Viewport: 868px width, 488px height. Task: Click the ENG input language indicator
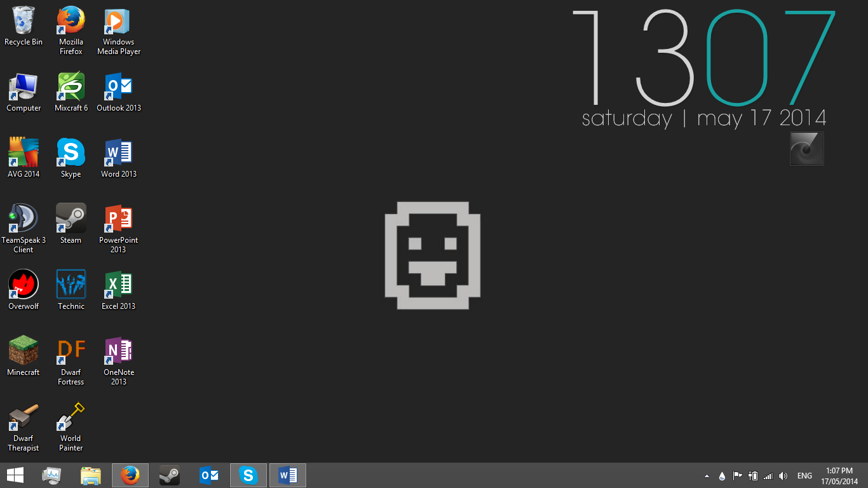(x=804, y=476)
